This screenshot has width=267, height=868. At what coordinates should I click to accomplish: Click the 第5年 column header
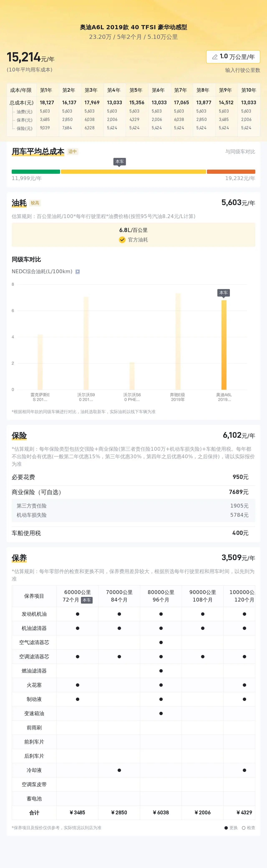point(136,90)
